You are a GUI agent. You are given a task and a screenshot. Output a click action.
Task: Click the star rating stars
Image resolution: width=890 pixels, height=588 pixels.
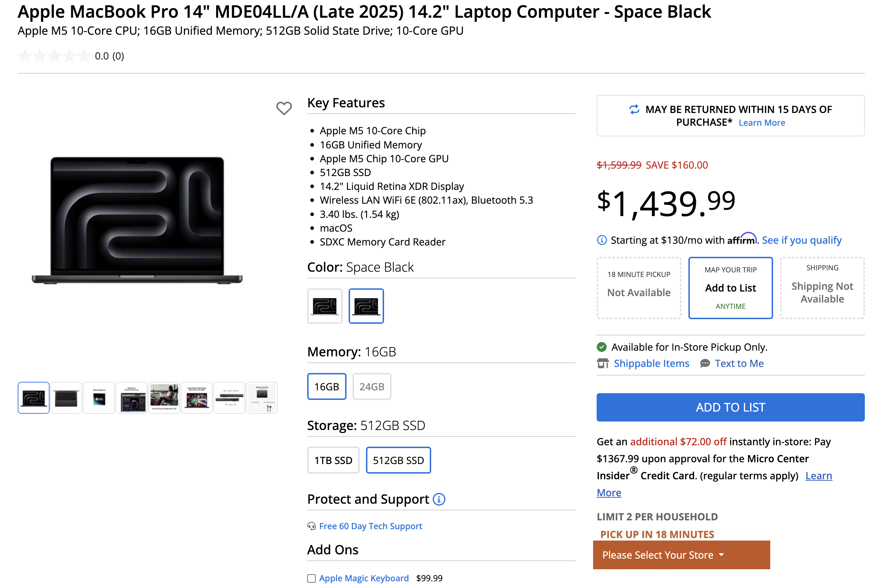coord(54,55)
